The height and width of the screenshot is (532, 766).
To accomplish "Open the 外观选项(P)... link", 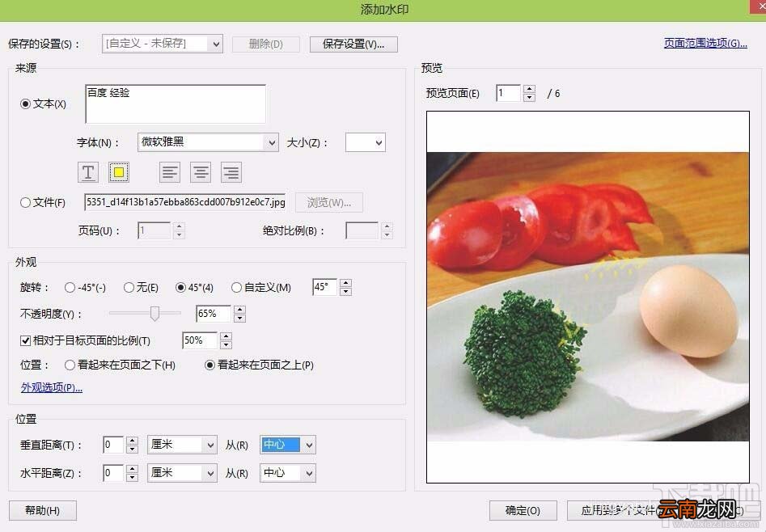I will [x=51, y=387].
